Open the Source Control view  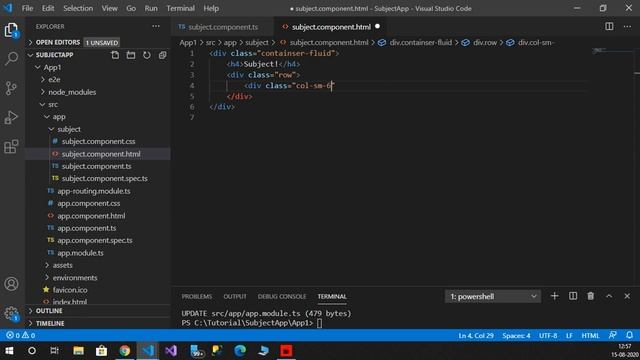point(11,88)
